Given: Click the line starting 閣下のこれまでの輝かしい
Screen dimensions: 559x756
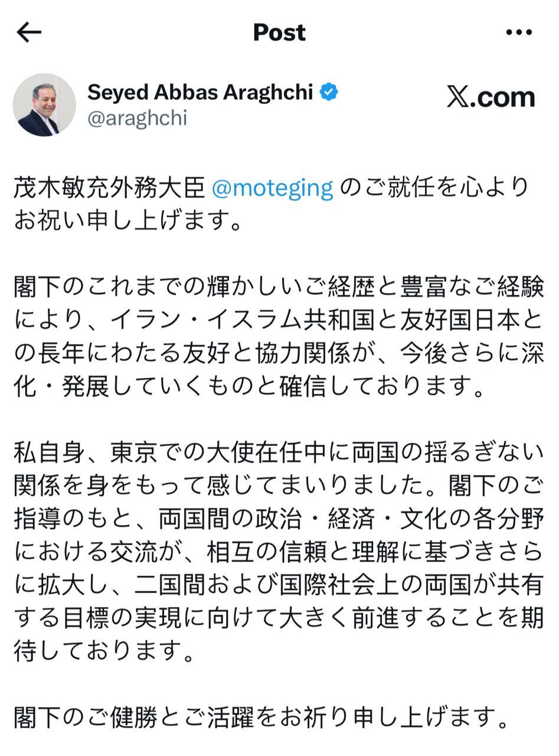Looking at the screenshot, I should tap(277, 288).
